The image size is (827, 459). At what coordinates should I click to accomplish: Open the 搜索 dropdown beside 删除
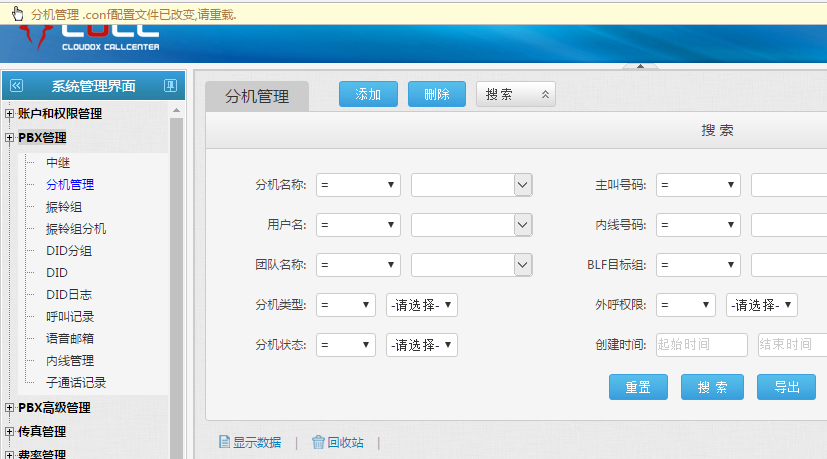click(x=516, y=94)
